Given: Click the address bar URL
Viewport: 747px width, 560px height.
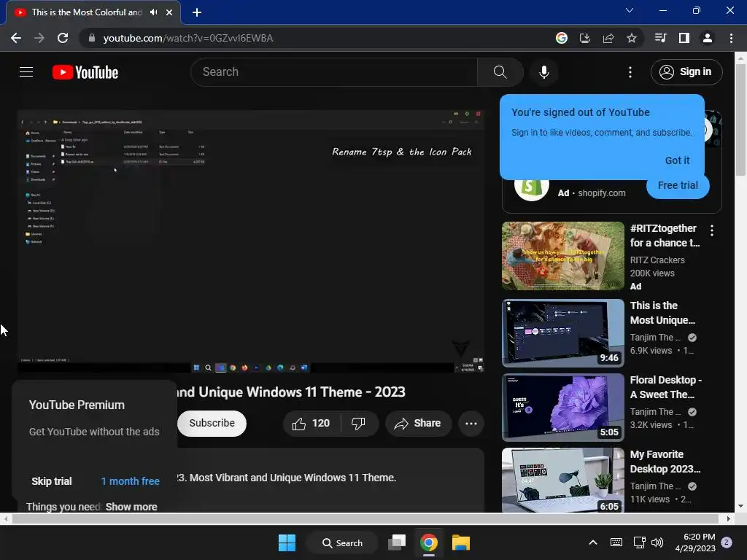Looking at the screenshot, I should [188, 38].
